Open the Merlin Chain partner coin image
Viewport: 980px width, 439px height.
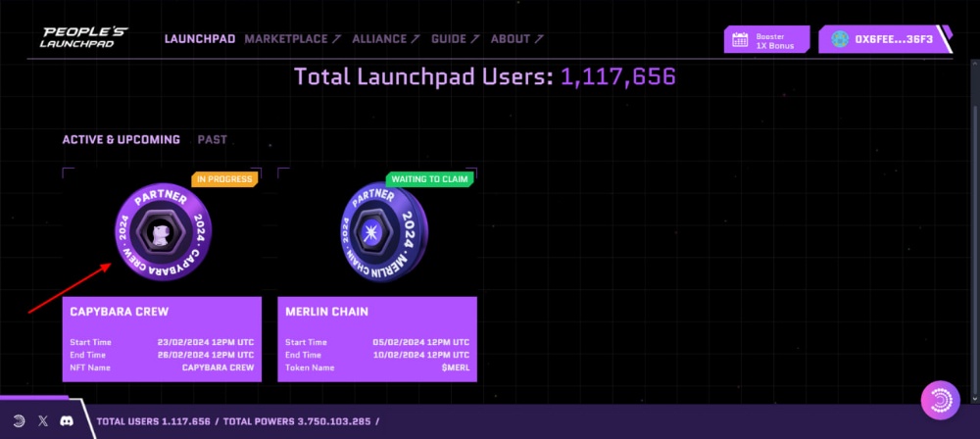click(384, 231)
